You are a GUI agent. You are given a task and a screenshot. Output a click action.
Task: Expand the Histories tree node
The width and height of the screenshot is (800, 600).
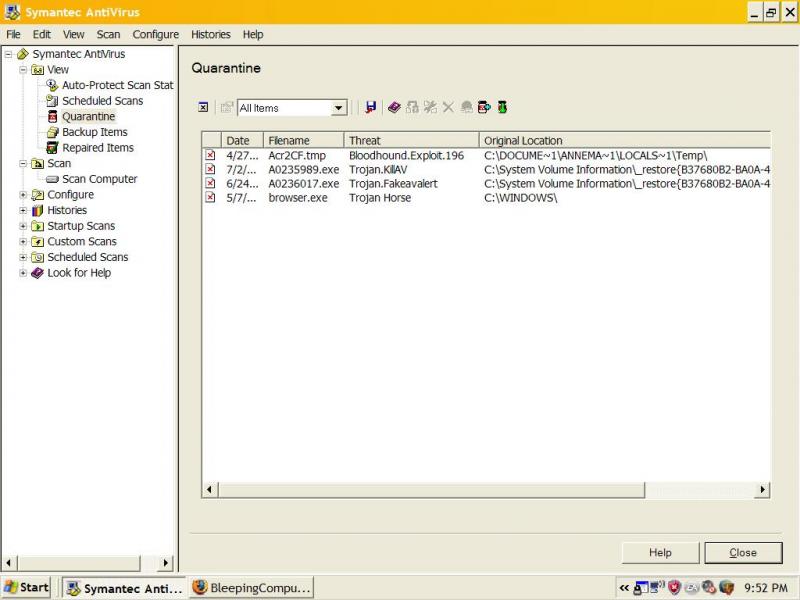23,210
